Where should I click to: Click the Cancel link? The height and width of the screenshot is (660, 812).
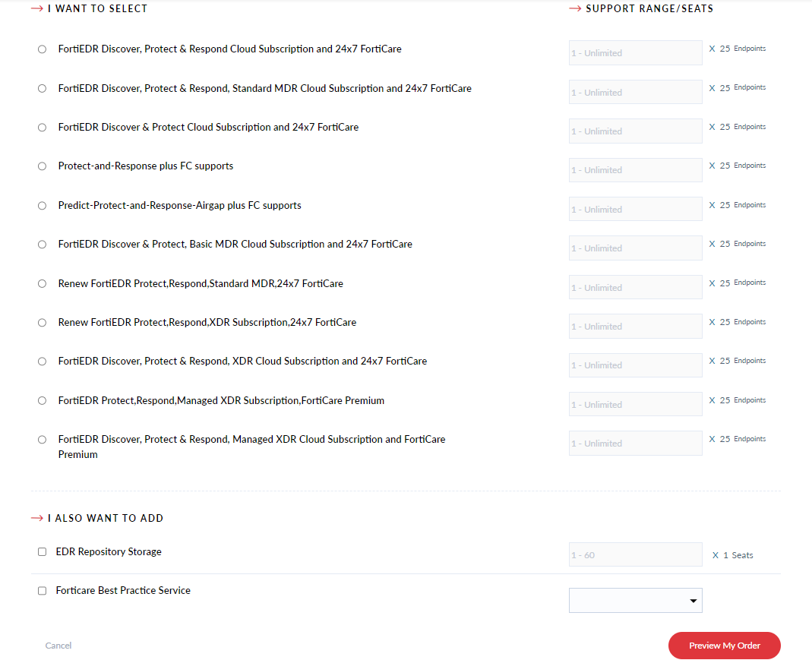click(x=58, y=645)
